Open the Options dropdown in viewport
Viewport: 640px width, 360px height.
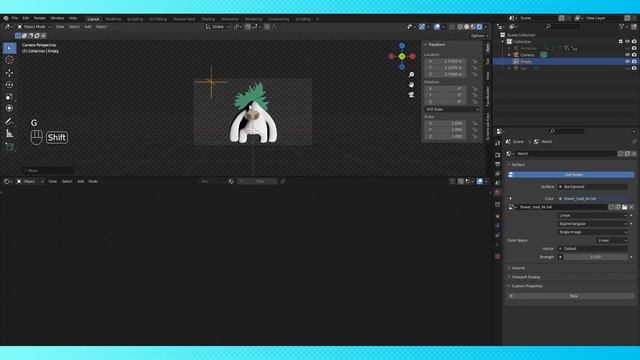click(479, 36)
